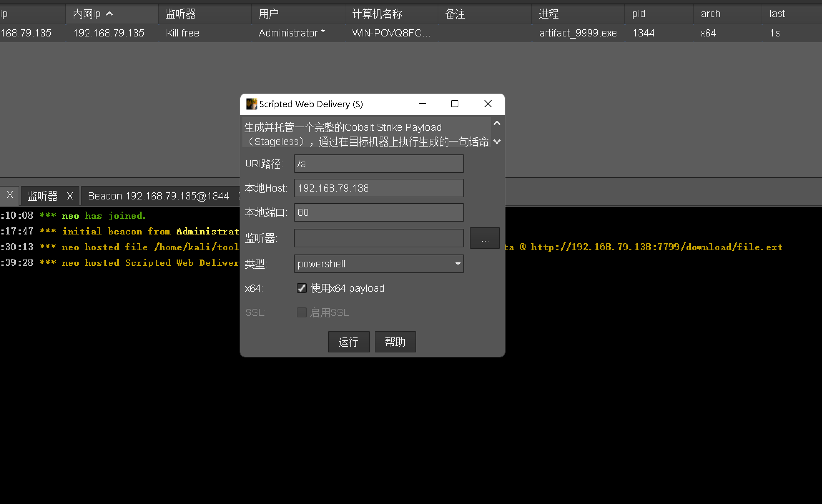Image resolution: width=822 pixels, height=504 pixels.
Task: Click the 运行 button
Action: pos(349,342)
